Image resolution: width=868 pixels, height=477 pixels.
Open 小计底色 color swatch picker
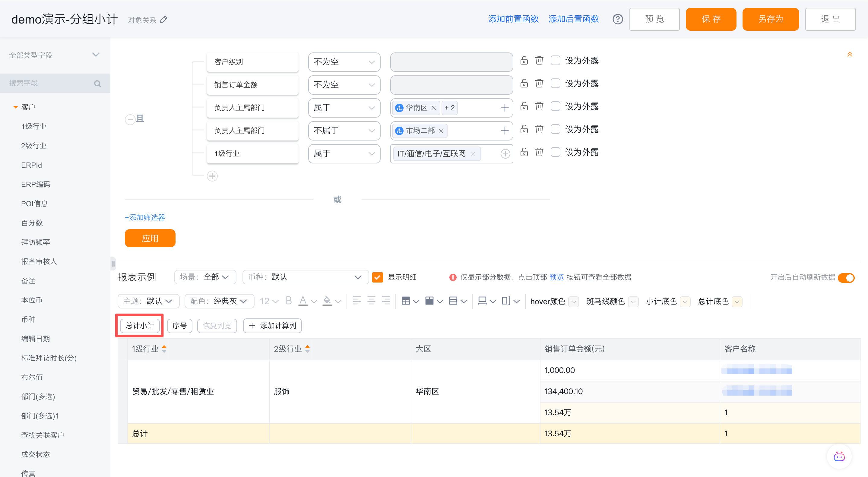pos(685,302)
